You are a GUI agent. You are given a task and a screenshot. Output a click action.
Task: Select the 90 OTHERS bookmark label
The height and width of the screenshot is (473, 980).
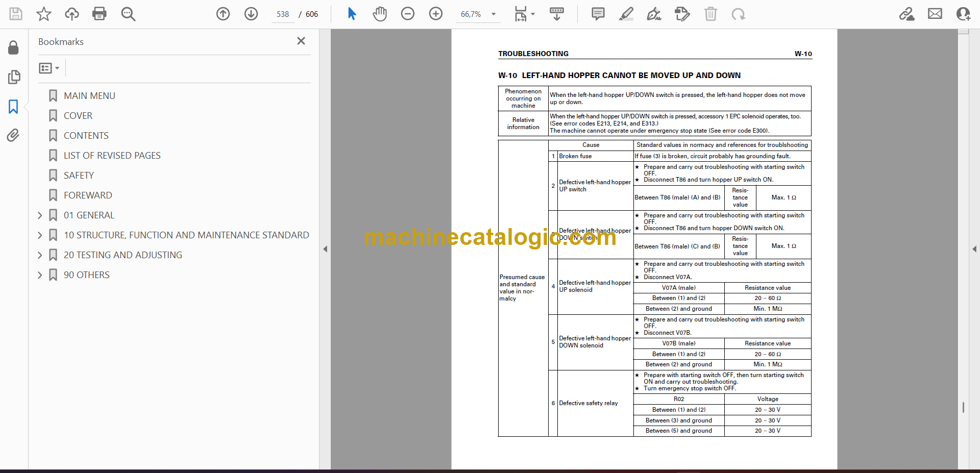click(87, 275)
